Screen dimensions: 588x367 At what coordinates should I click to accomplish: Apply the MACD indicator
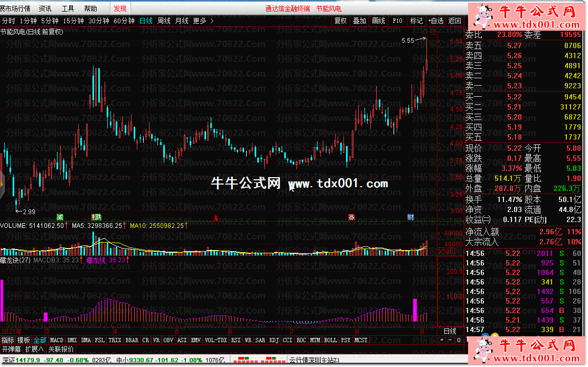click(x=57, y=341)
